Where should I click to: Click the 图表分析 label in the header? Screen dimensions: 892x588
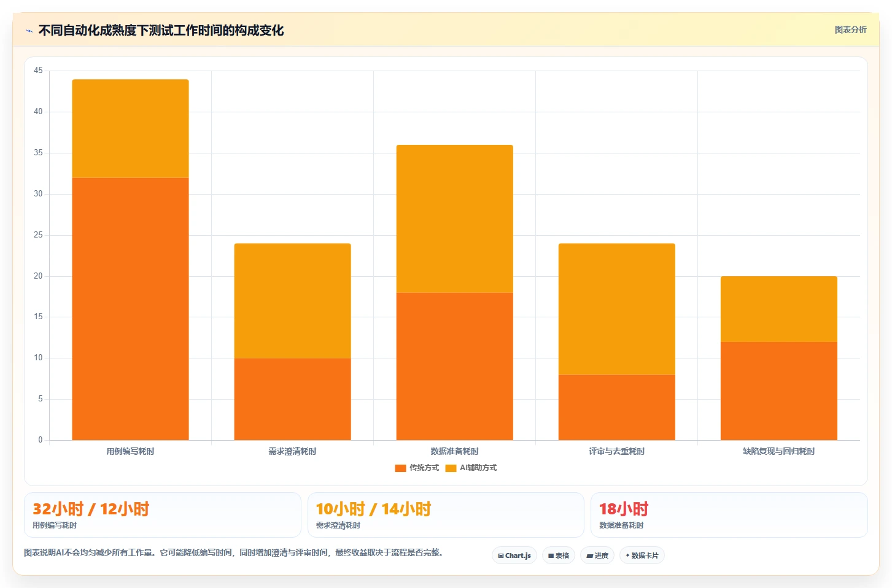[x=850, y=29]
